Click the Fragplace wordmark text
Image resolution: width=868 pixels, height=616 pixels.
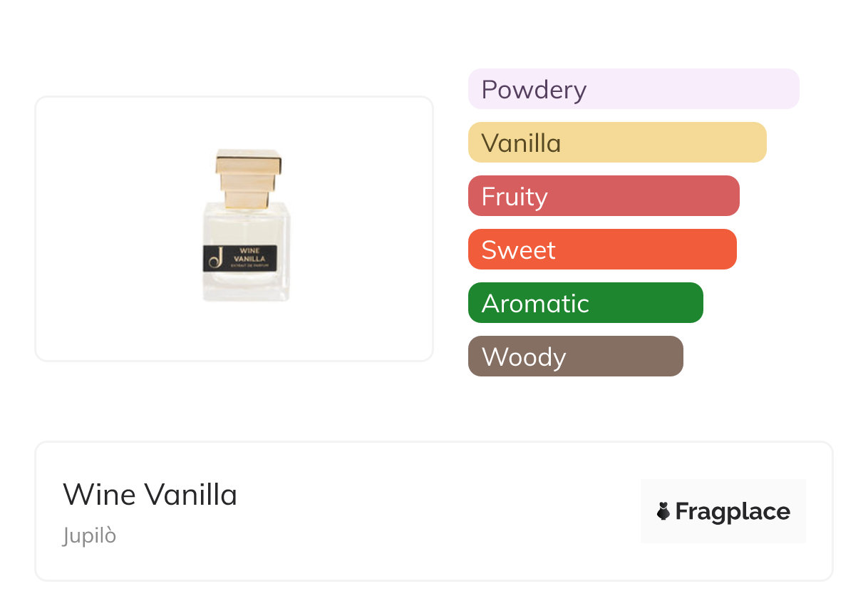tap(733, 511)
